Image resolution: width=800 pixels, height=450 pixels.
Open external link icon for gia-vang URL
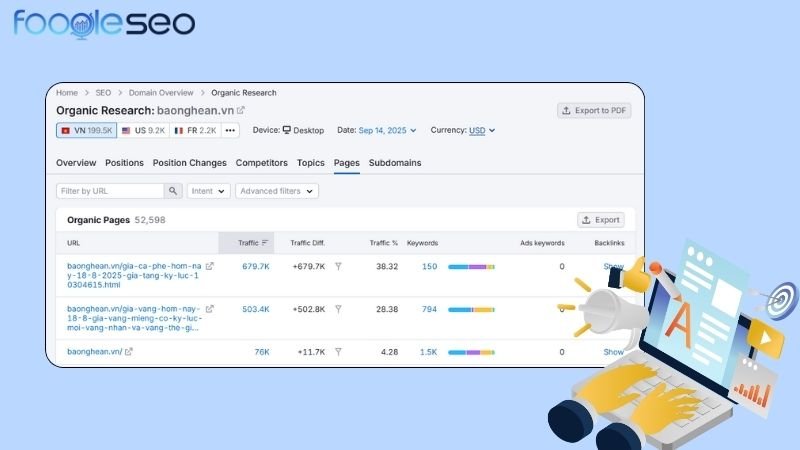coord(209,310)
